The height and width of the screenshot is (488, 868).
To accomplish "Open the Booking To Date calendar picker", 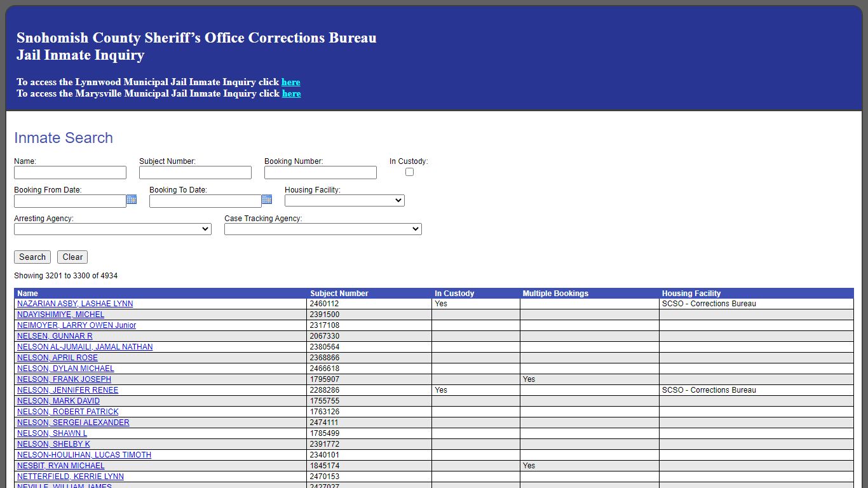I will point(267,200).
